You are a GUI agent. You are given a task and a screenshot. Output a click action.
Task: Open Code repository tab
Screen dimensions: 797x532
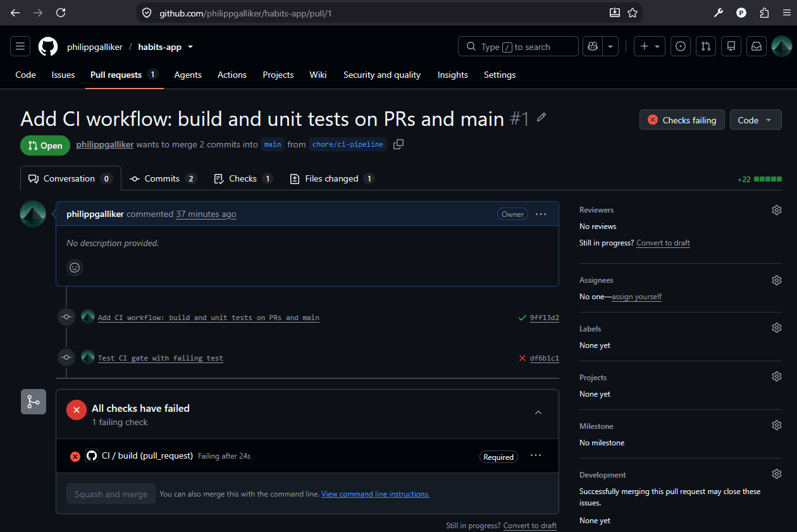25,75
